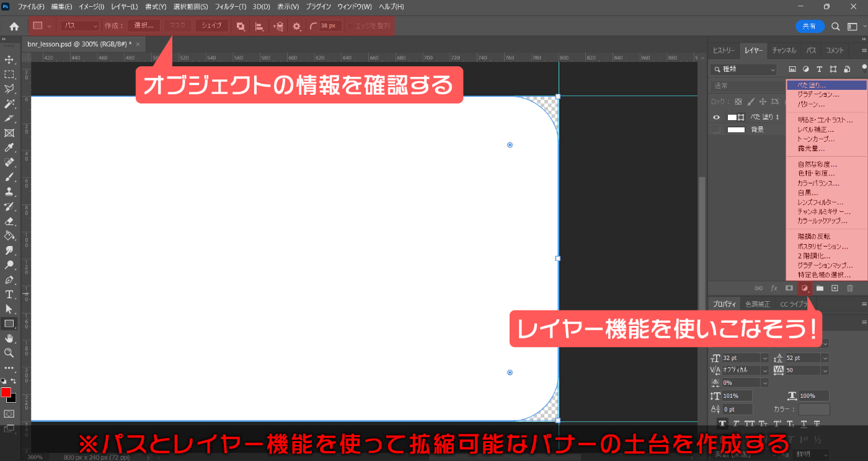Add a layer mask
868x461 pixels.
[x=789, y=288]
